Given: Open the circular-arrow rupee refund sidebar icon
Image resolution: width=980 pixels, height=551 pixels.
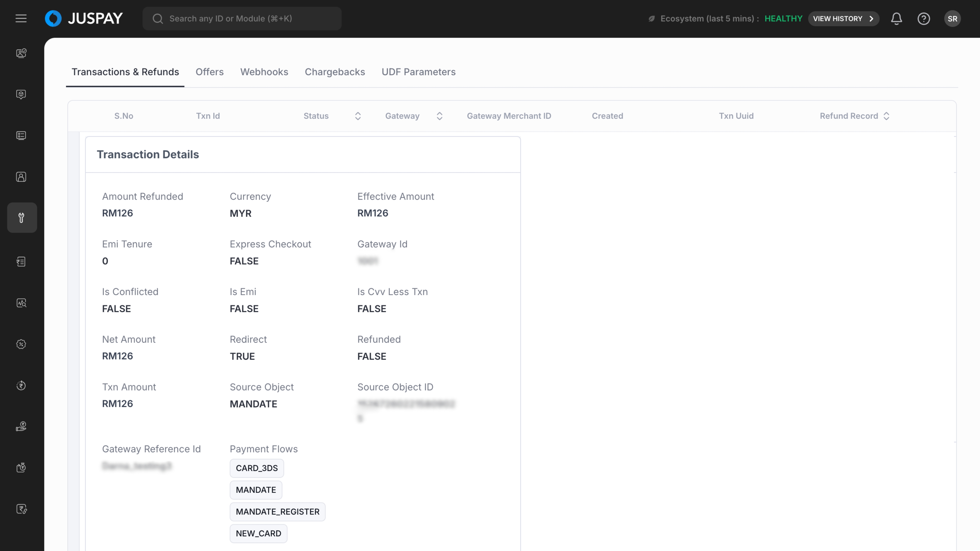Looking at the screenshot, I should click(x=21, y=385).
